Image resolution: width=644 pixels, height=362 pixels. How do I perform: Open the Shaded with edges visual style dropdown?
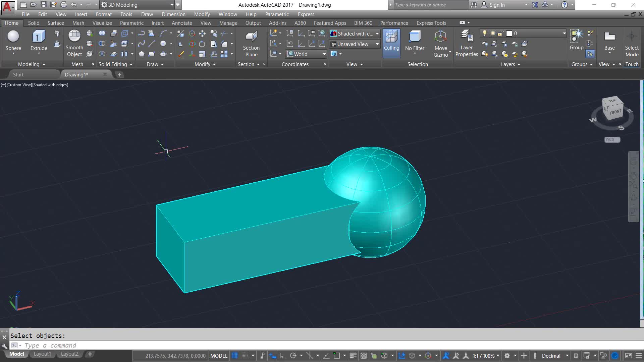pos(377,34)
